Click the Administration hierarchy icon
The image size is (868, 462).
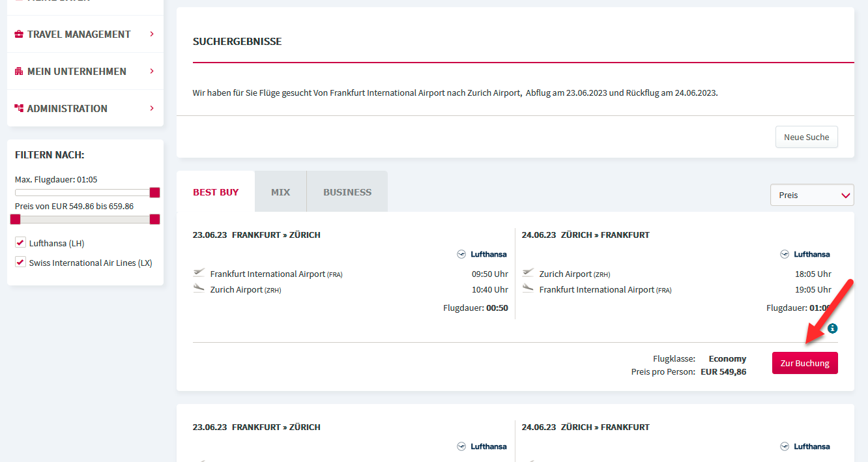point(19,108)
